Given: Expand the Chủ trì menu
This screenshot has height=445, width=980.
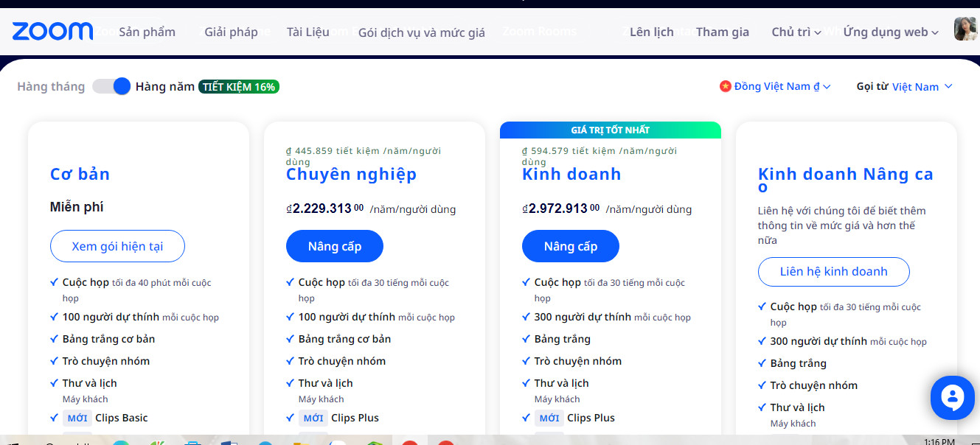Looking at the screenshot, I should click(796, 32).
